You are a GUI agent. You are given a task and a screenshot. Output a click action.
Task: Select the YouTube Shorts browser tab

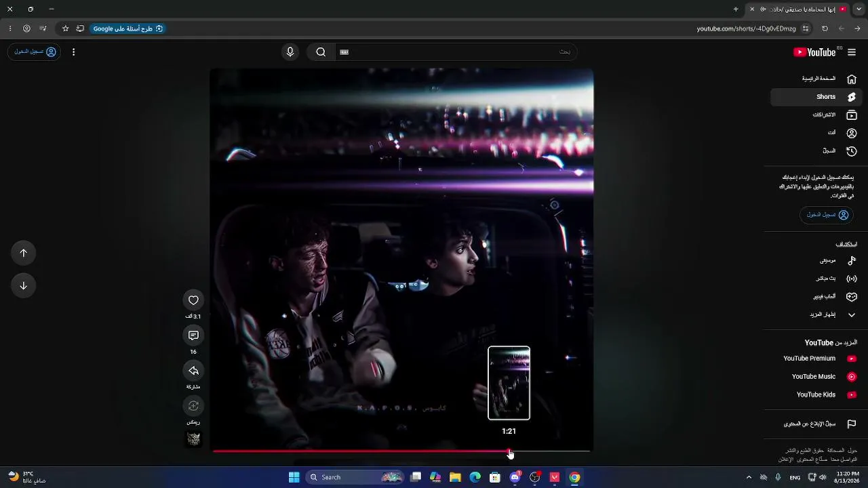(x=798, y=9)
